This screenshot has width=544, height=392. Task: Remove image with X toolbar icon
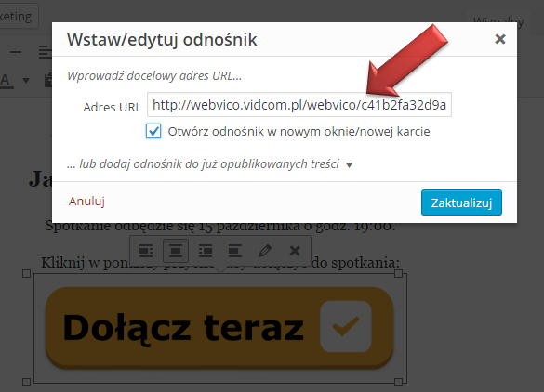click(295, 251)
